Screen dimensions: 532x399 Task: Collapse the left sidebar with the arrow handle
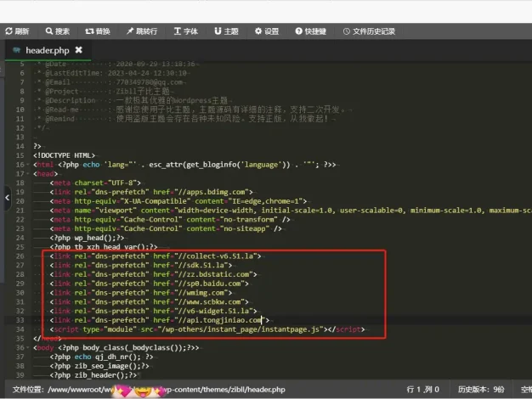[x=7, y=197]
